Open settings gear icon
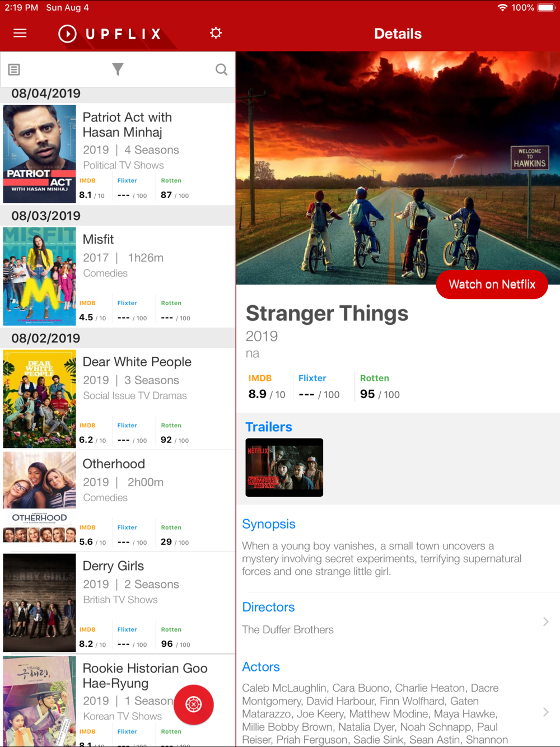This screenshot has height=747, width=560. pyautogui.click(x=216, y=33)
